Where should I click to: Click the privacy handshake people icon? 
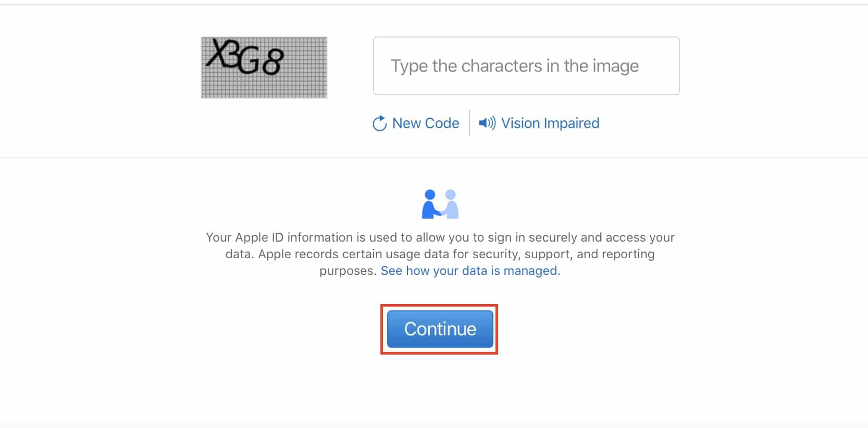click(440, 204)
